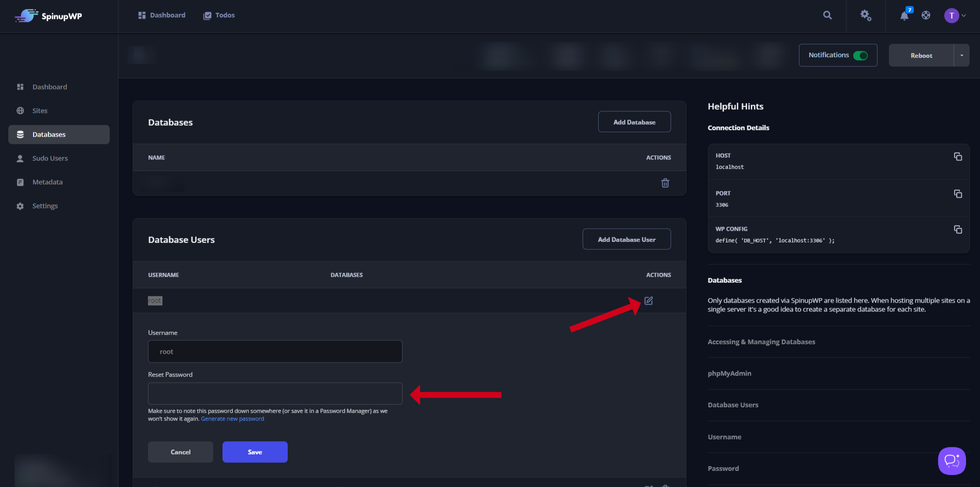Expand the phpMyAdmin hint section

729,373
